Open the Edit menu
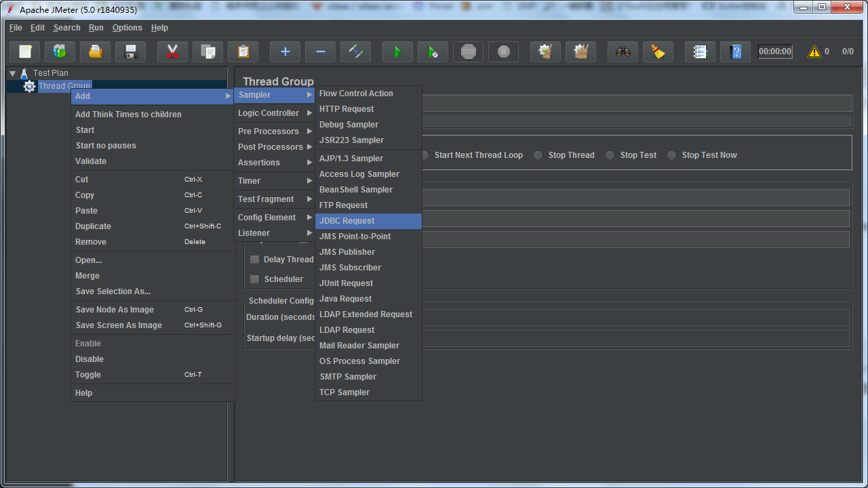 pos(38,28)
